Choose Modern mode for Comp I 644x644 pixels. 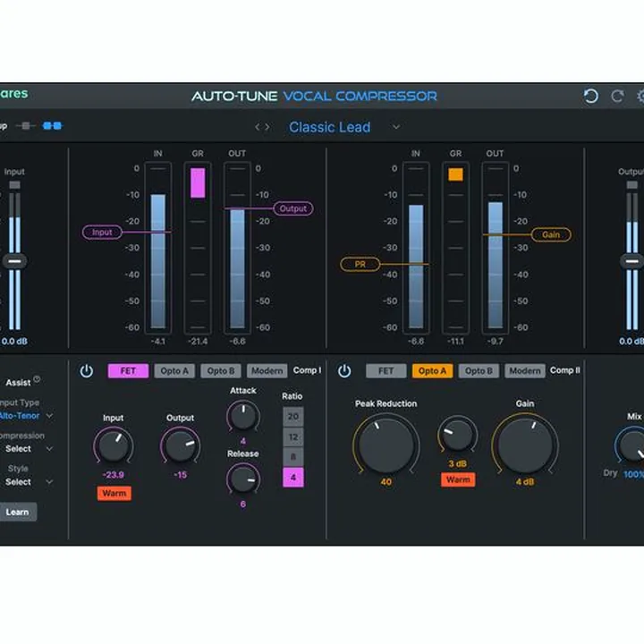(x=267, y=371)
